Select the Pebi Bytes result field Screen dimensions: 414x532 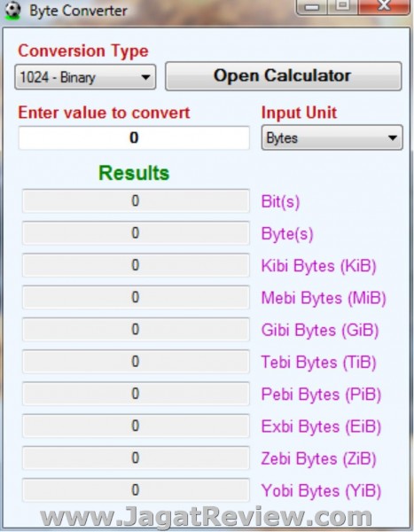136,394
